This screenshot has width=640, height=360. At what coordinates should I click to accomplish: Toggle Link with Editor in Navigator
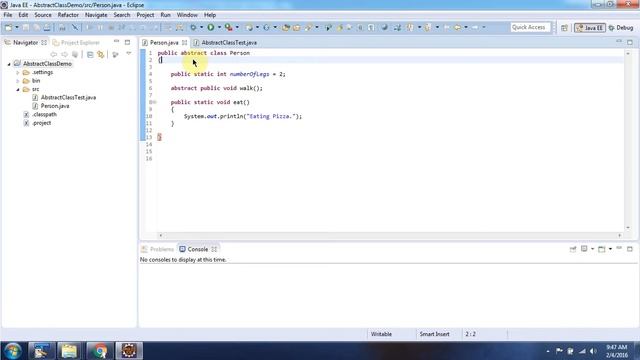click(101, 54)
